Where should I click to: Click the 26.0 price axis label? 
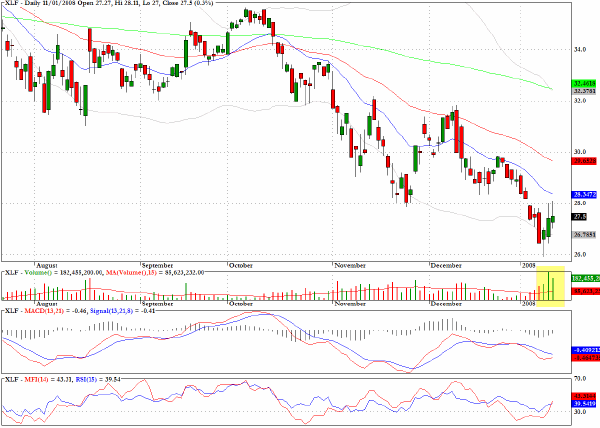coord(579,254)
